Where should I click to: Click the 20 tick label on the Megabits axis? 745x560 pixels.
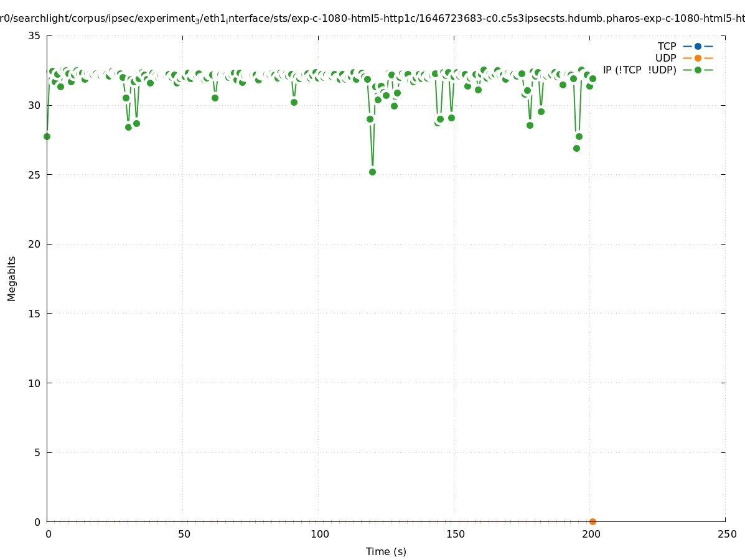pyautogui.click(x=34, y=244)
